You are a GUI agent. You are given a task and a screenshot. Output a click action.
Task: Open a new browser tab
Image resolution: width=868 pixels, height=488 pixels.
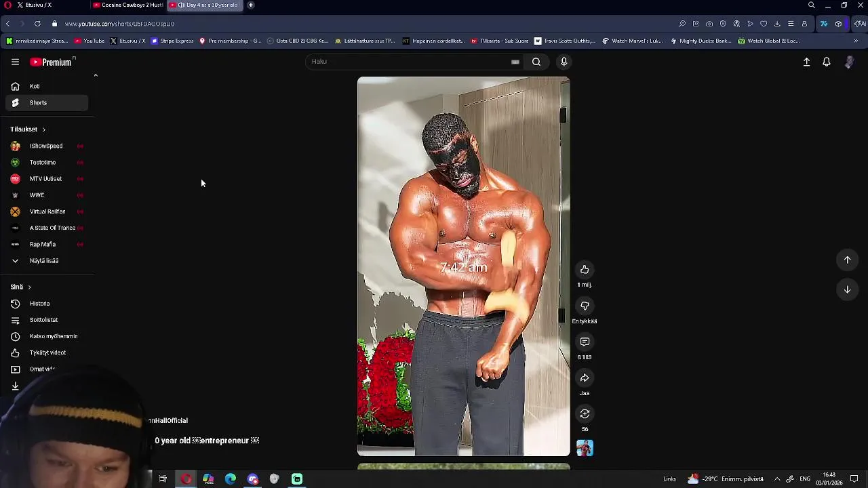click(x=251, y=5)
